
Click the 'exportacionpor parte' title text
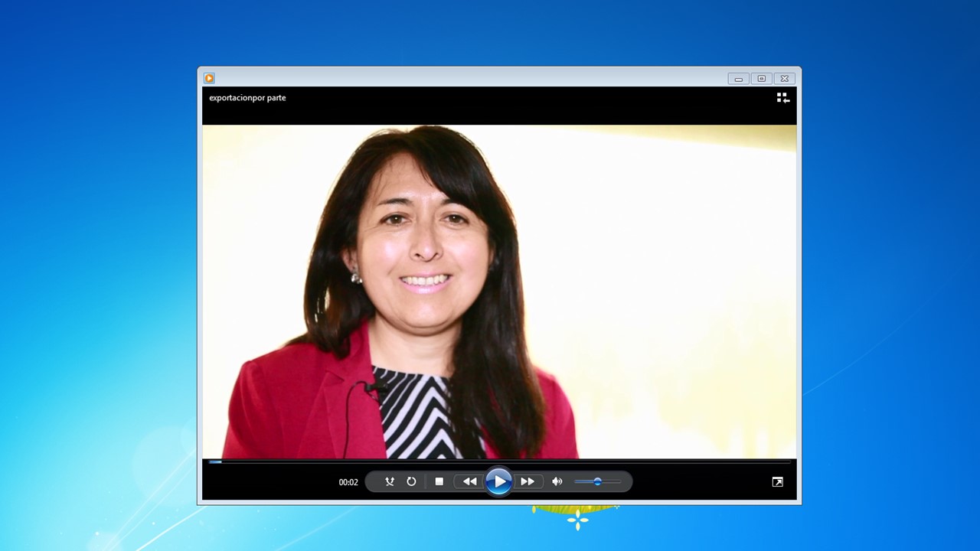coord(247,98)
